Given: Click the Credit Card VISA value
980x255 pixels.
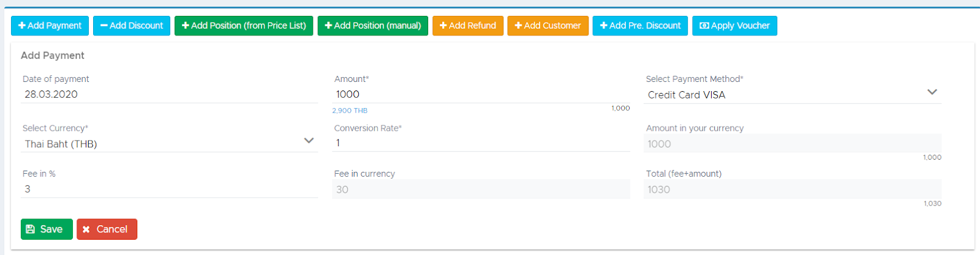Looking at the screenshot, I should click(687, 95).
